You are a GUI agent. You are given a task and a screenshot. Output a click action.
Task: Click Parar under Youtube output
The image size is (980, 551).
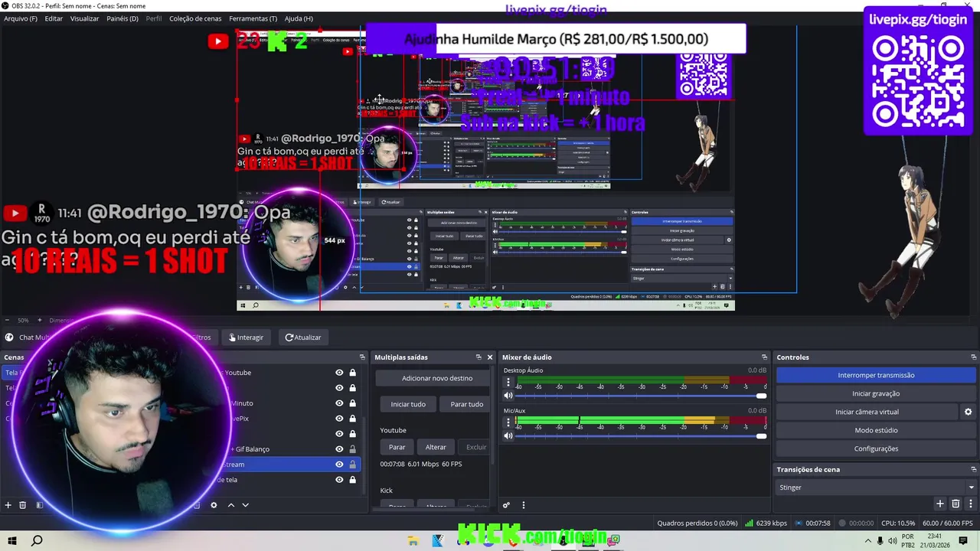[397, 447]
